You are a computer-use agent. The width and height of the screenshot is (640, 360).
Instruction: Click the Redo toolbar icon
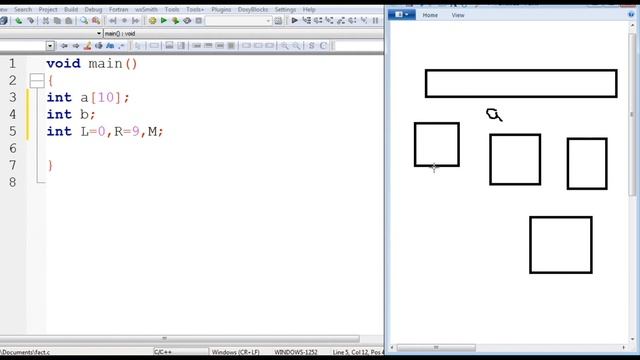31,20
